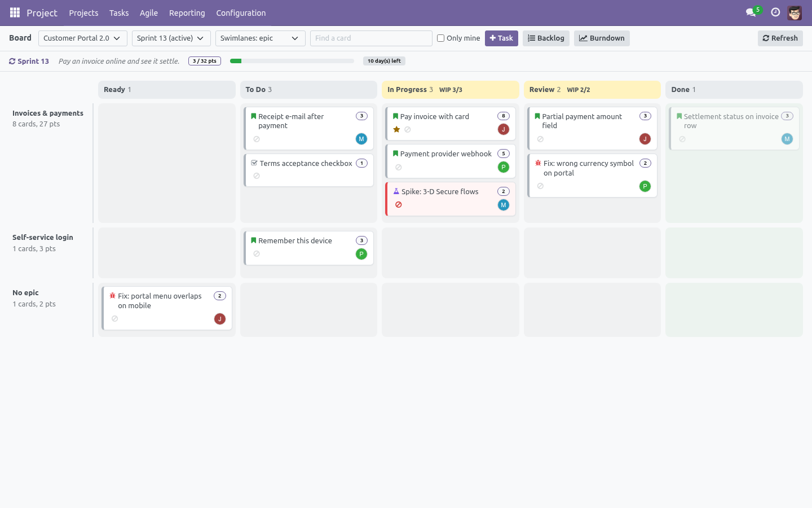Click status circle on Partial payment amount field
This screenshot has width=812, height=508.
click(541, 139)
